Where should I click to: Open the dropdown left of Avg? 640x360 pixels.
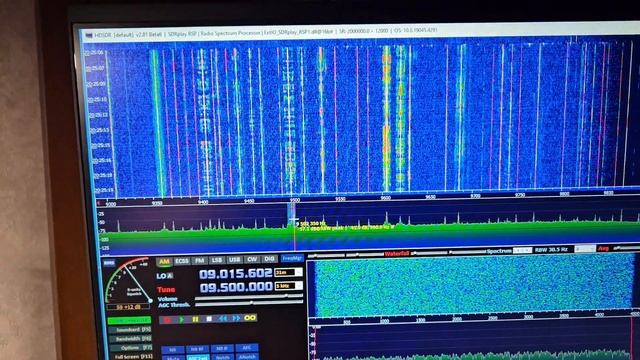click(x=585, y=249)
